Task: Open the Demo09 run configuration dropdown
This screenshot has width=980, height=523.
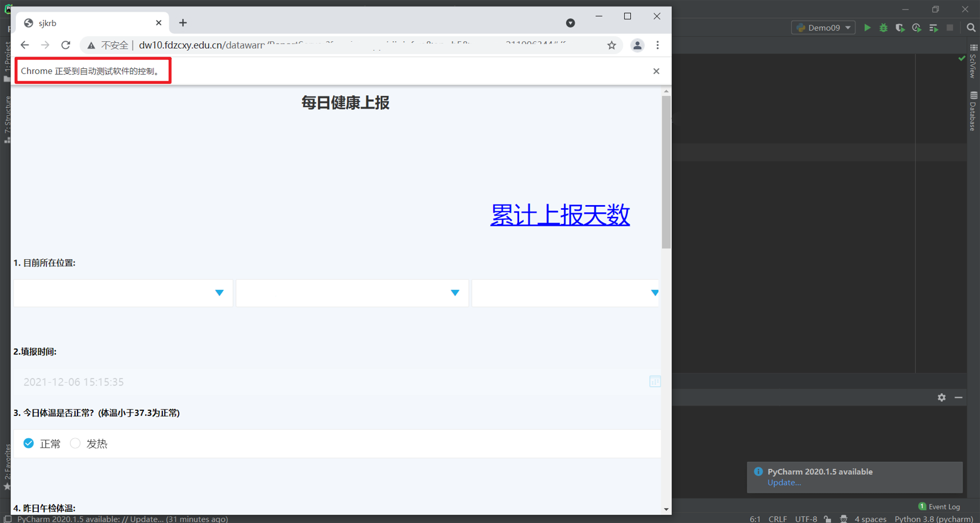Action: [823, 28]
